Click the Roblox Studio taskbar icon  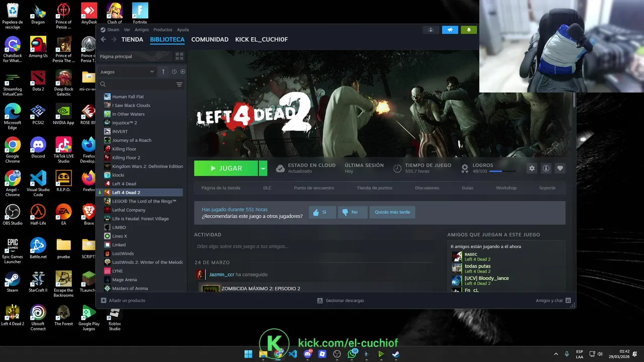[x=323, y=354]
